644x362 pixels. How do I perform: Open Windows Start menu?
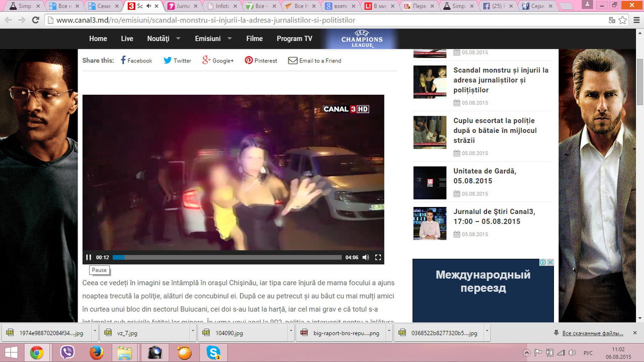click(x=11, y=352)
